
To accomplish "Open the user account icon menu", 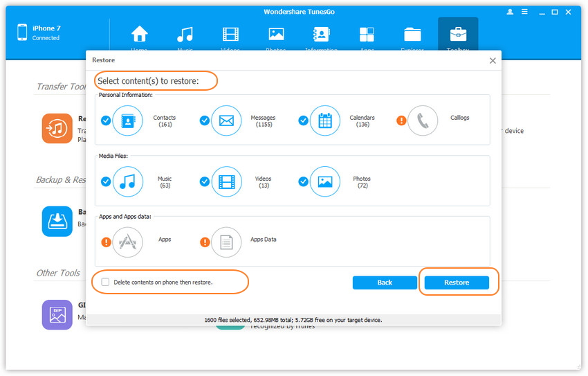I will point(511,12).
